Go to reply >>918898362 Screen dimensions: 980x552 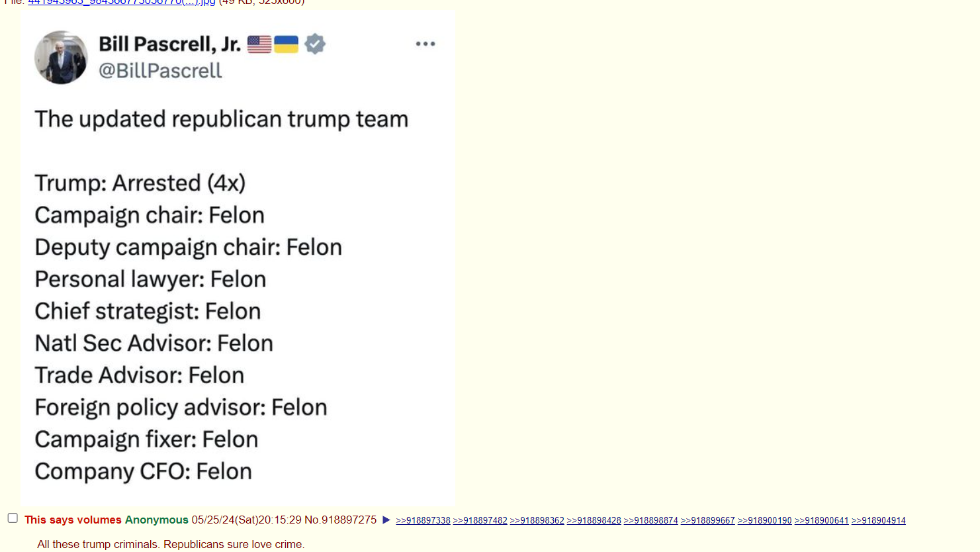pos(537,521)
